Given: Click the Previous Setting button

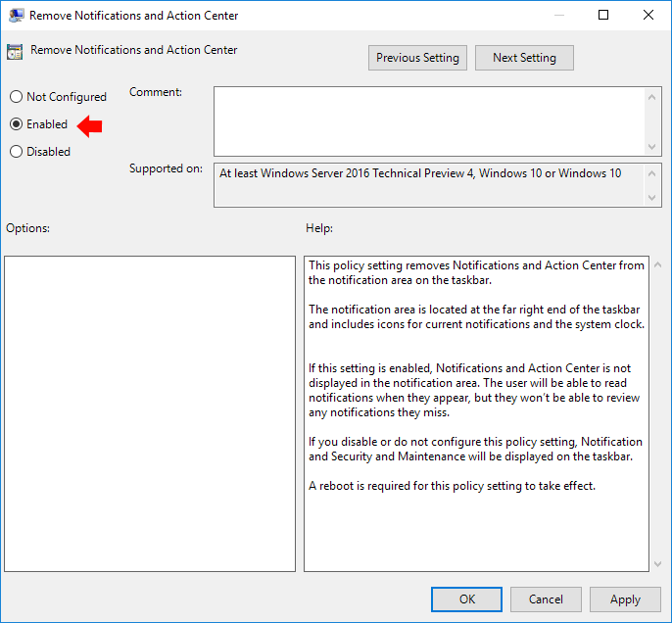Looking at the screenshot, I should click(417, 58).
